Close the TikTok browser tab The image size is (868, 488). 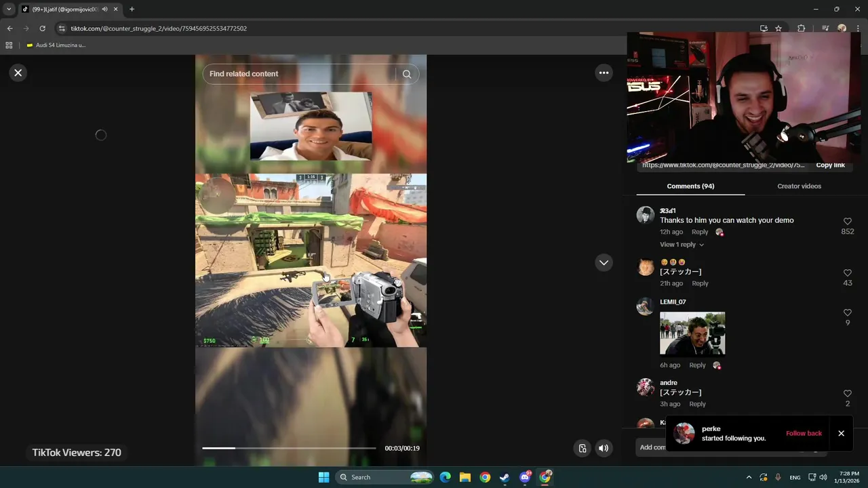pyautogui.click(x=115, y=9)
